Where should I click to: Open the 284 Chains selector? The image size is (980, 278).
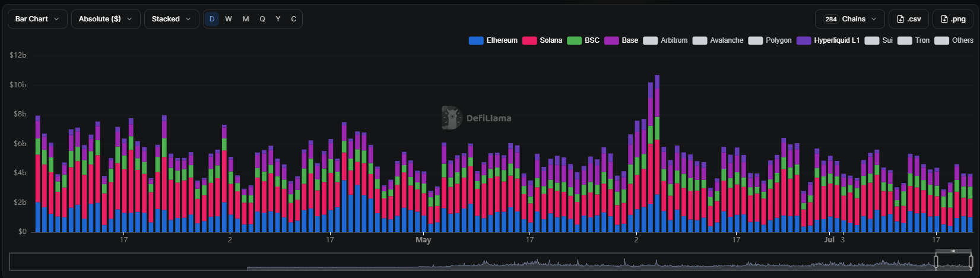pyautogui.click(x=850, y=19)
